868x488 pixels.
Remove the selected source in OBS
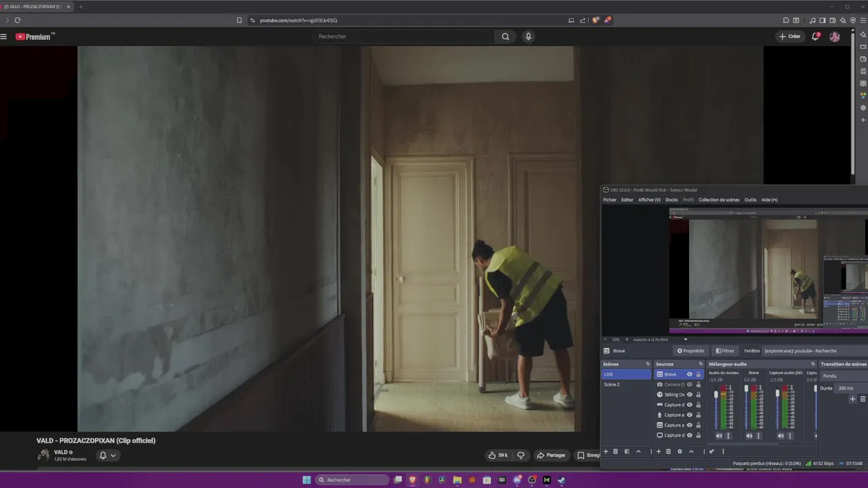tap(668, 451)
